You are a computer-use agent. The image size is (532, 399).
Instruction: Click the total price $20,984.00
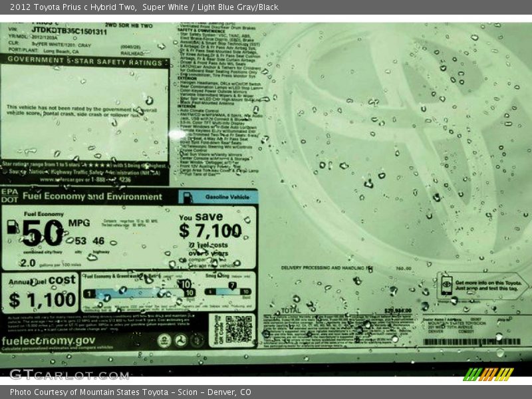[398, 311]
